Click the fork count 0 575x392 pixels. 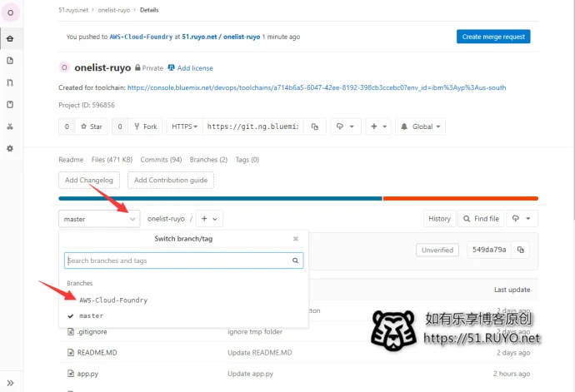(120, 127)
